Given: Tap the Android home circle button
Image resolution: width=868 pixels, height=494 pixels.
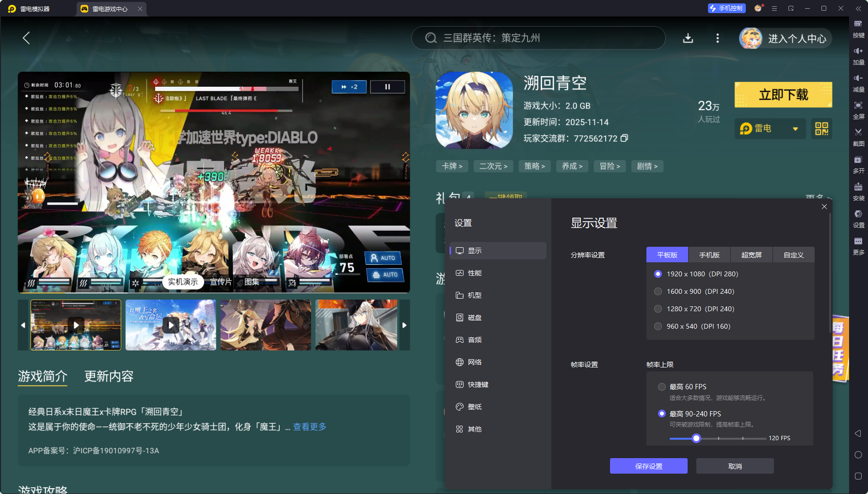Looking at the screenshot, I should 858,455.
